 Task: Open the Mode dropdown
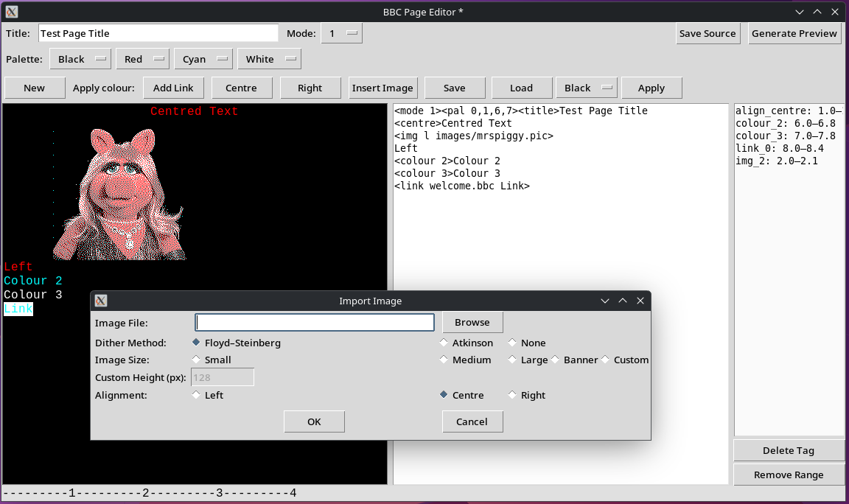coord(342,34)
